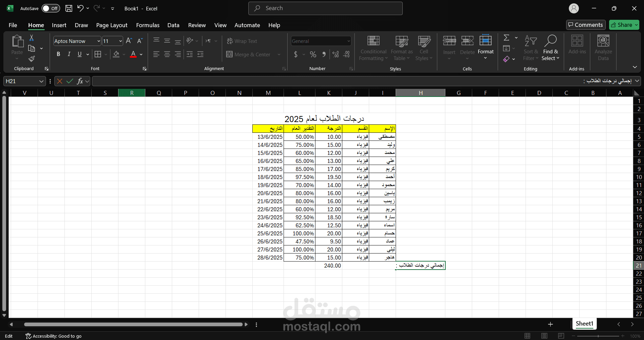Click the Page Break Preview status icon

(561, 336)
